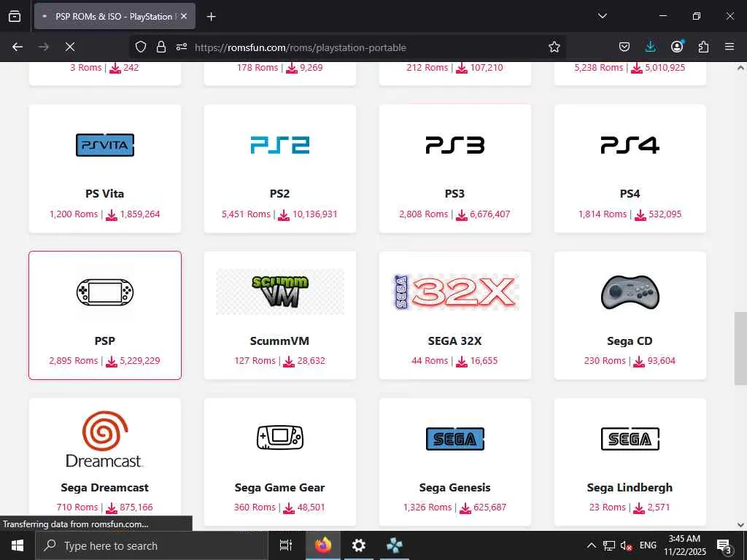Image resolution: width=747 pixels, height=560 pixels.
Task: Click the page vertical scrollbar thumb
Action: tap(740, 349)
